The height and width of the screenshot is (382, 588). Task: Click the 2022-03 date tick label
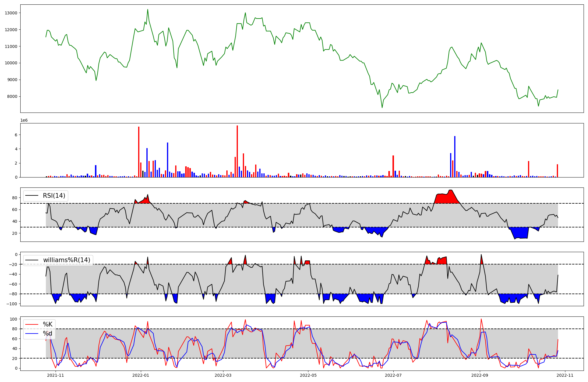click(x=223, y=375)
